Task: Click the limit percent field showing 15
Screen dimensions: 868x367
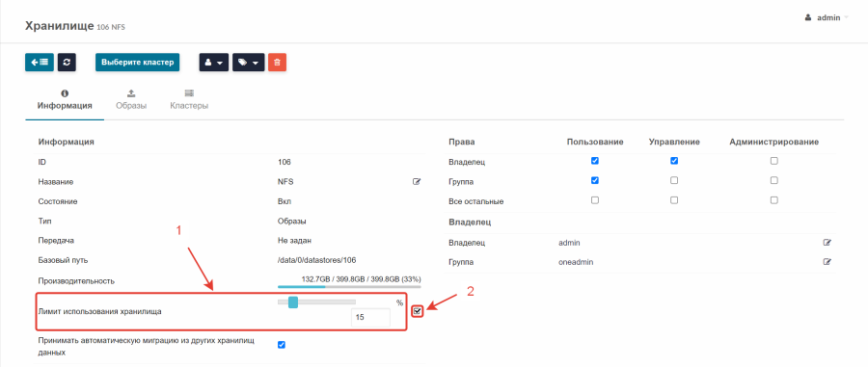Action: (370, 318)
